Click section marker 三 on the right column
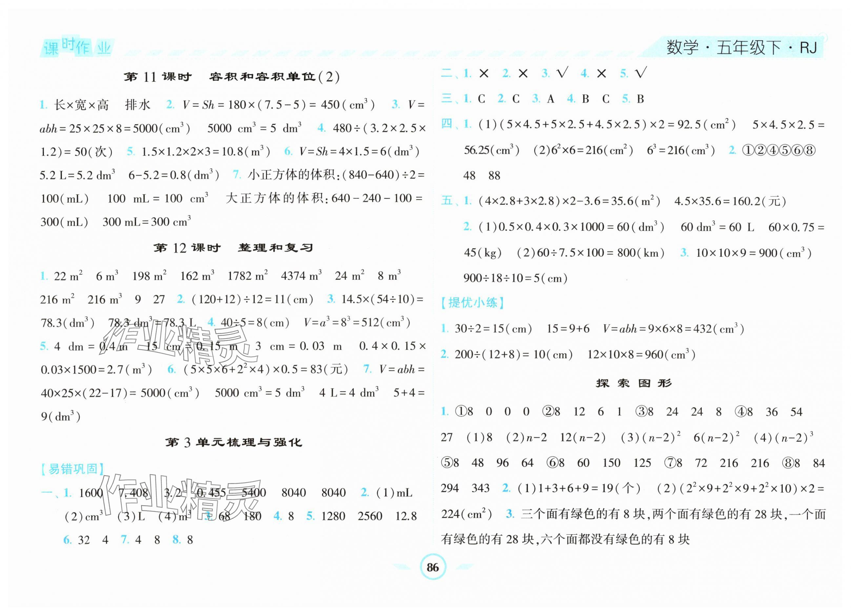The height and width of the screenshot is (616, 851). [x=446, y=99]
